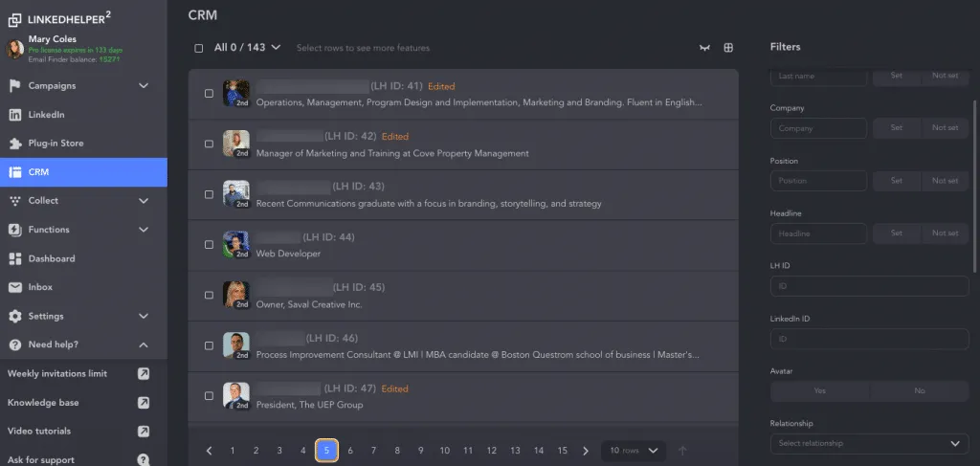Image resolution: width=980 pixels, height=466 pixels.
Task: Go to page 1
Action: (233, 451)
